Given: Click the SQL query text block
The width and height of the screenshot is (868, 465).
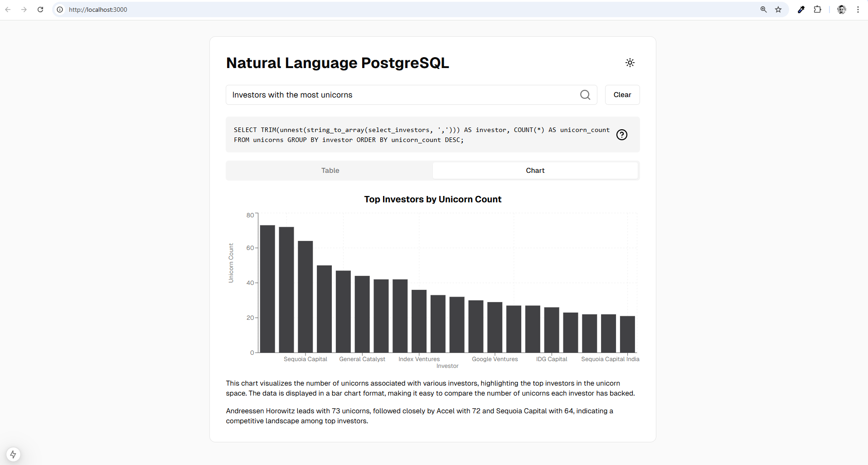Looking at the screenshot, I should click(422, 135).
